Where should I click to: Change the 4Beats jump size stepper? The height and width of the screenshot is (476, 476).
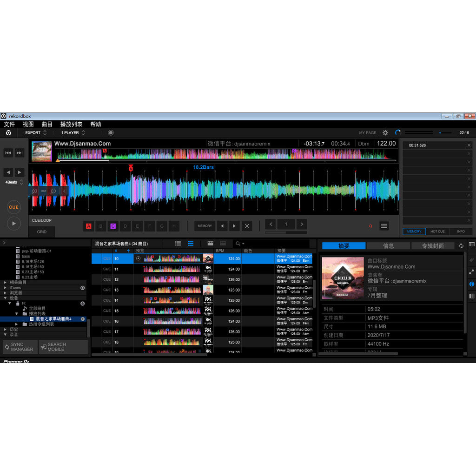tap(21, 182)
